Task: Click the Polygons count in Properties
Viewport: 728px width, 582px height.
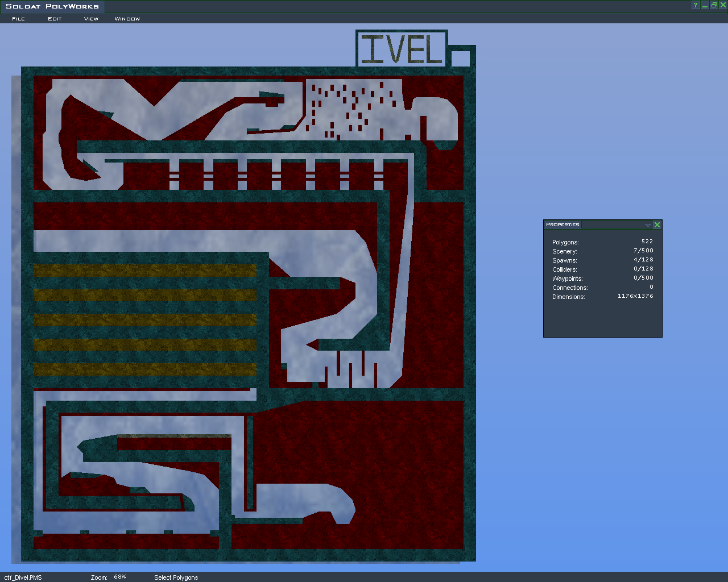Action: coord(647,242)
